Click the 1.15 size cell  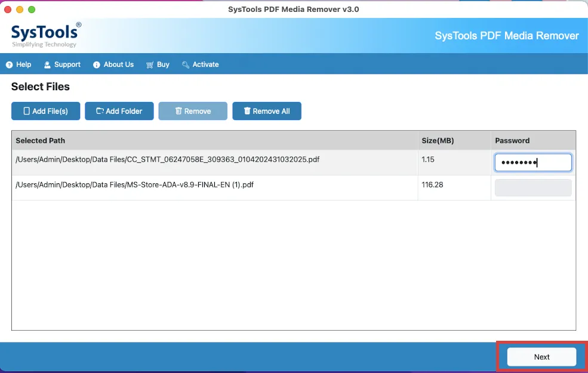coord(454,162)
